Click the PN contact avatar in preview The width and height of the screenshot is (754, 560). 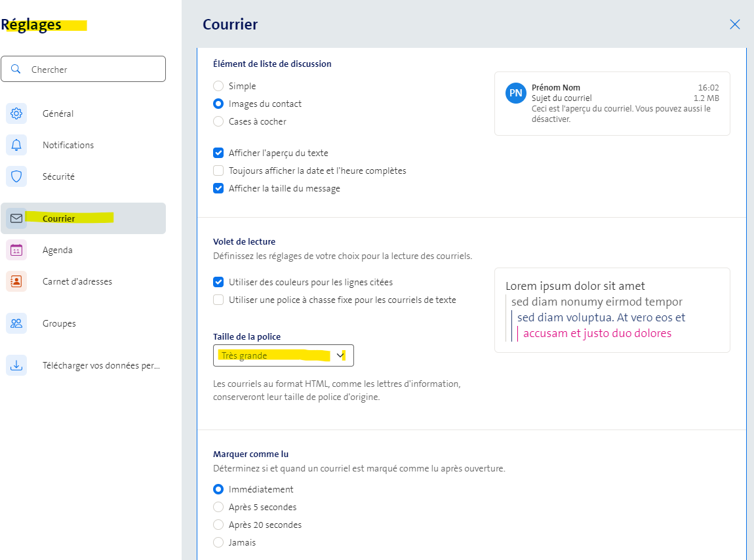click(x=516, y=93)
